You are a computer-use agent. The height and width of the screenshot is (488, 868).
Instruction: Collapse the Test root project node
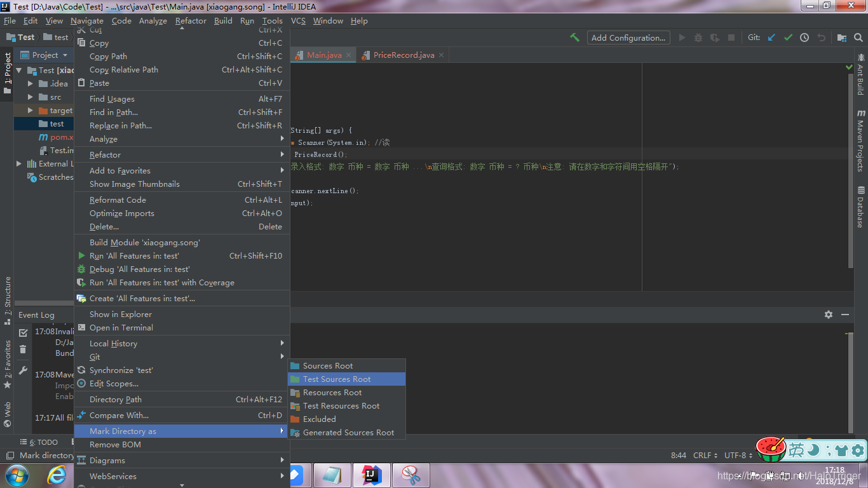pyautogui.click(x=19, y=70)
